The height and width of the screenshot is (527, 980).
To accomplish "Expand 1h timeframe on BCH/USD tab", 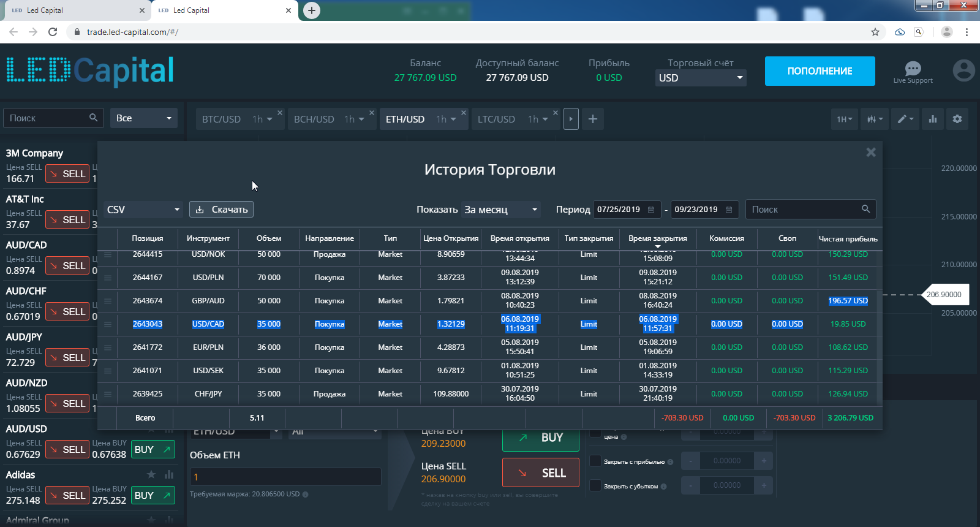I will [354, 119].
